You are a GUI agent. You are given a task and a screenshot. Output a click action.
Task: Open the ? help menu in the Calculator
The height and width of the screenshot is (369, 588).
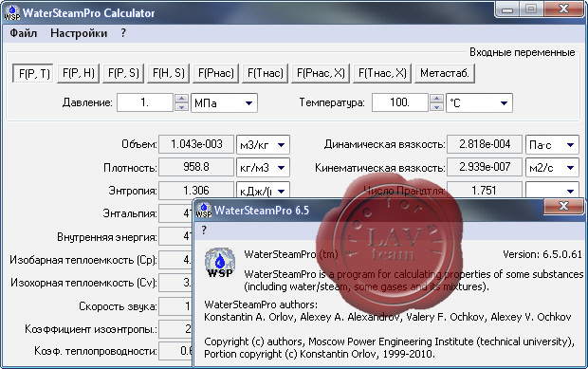click(123, 33)
